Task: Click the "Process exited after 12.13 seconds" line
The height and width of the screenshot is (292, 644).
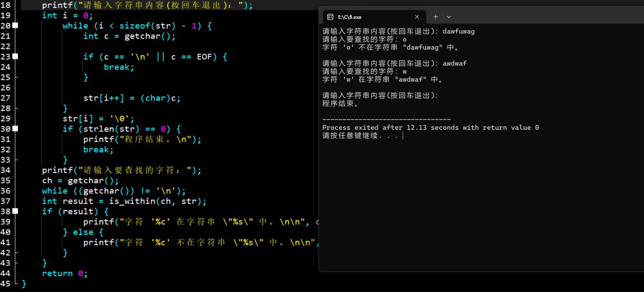Action: pos(431,128)
